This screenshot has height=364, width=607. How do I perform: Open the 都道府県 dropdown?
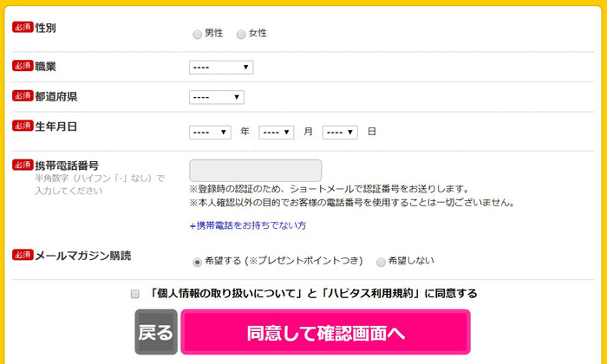click(217, 97)
